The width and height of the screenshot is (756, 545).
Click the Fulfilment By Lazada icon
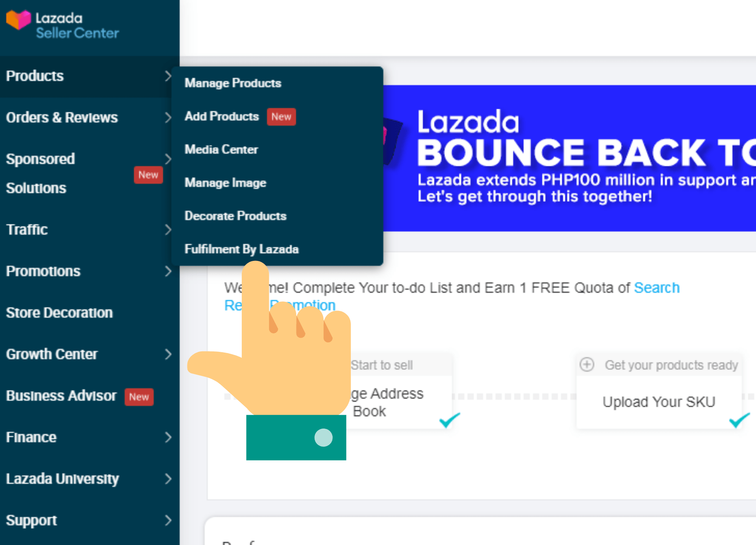pyautogui.click(x=242, y=249)
